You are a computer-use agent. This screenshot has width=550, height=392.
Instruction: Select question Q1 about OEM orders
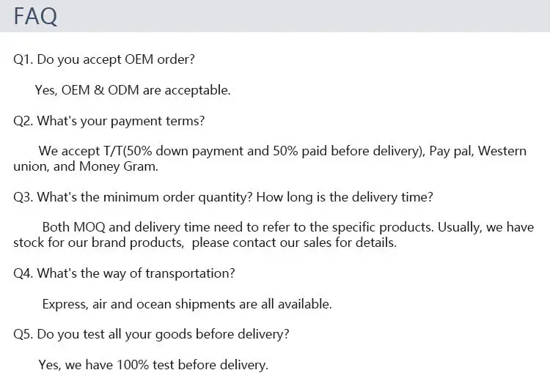tap(104, 59)
